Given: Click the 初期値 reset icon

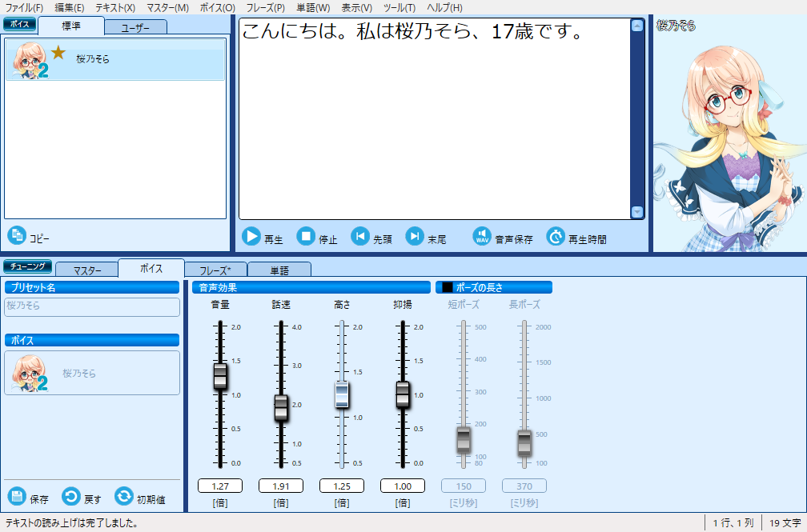Looking at the screenshot, I should tap(123, 497).
